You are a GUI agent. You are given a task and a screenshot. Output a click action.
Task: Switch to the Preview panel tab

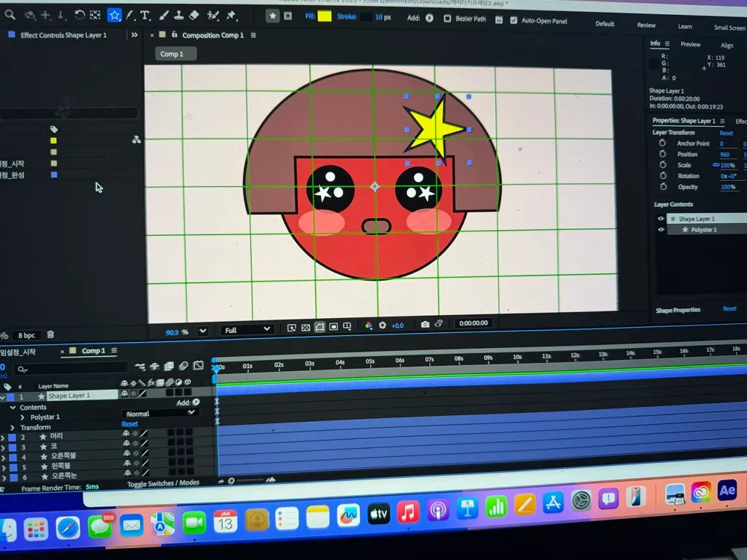(690, 44)
